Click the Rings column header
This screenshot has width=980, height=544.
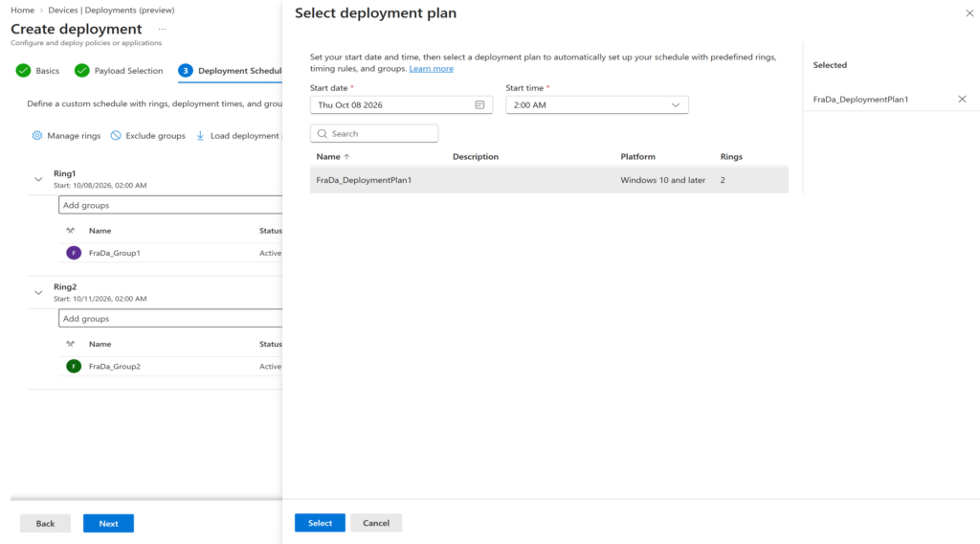[x=731, y=157]
